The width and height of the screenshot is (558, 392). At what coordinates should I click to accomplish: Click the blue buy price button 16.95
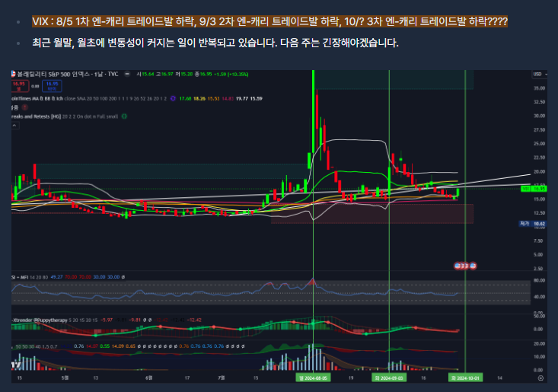52,85
